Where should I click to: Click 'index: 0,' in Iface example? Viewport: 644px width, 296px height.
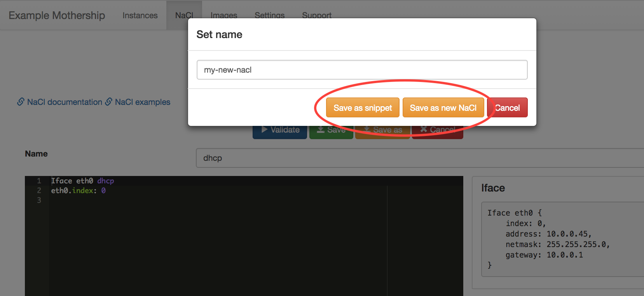point(526,224)
